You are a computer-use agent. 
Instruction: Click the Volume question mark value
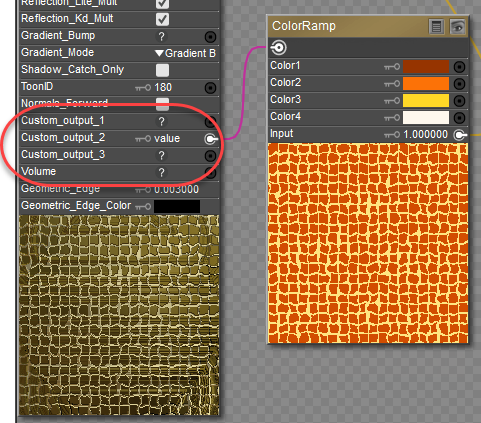pos(162,173)
